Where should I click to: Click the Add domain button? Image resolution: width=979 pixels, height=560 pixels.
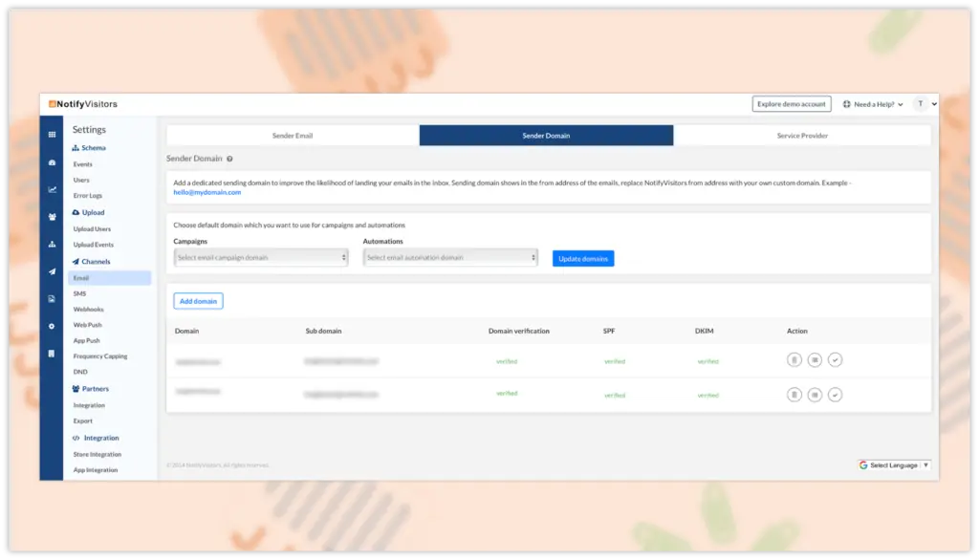click(199, 301)
